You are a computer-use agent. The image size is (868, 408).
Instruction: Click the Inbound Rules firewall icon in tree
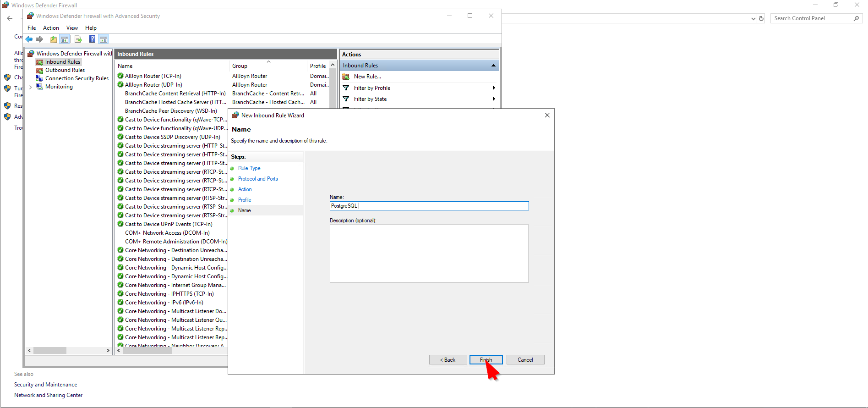(39, 62)
